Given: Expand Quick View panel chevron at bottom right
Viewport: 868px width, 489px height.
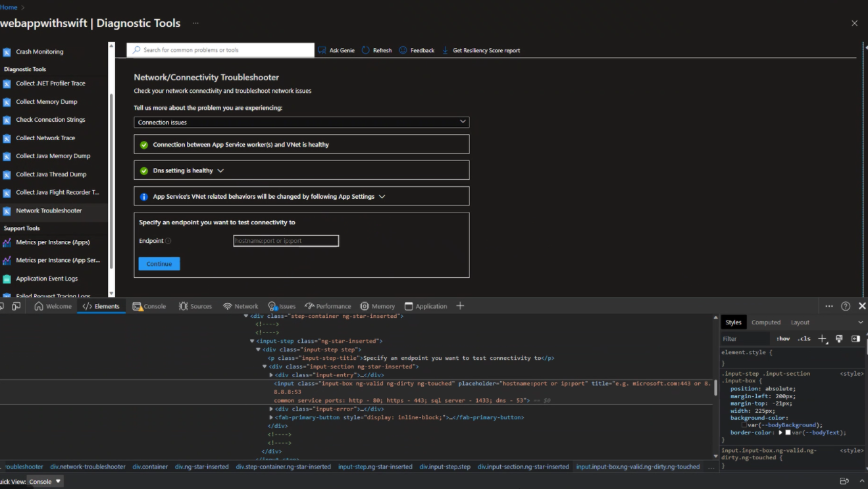Looking at the screenshot, I should 861,481.
